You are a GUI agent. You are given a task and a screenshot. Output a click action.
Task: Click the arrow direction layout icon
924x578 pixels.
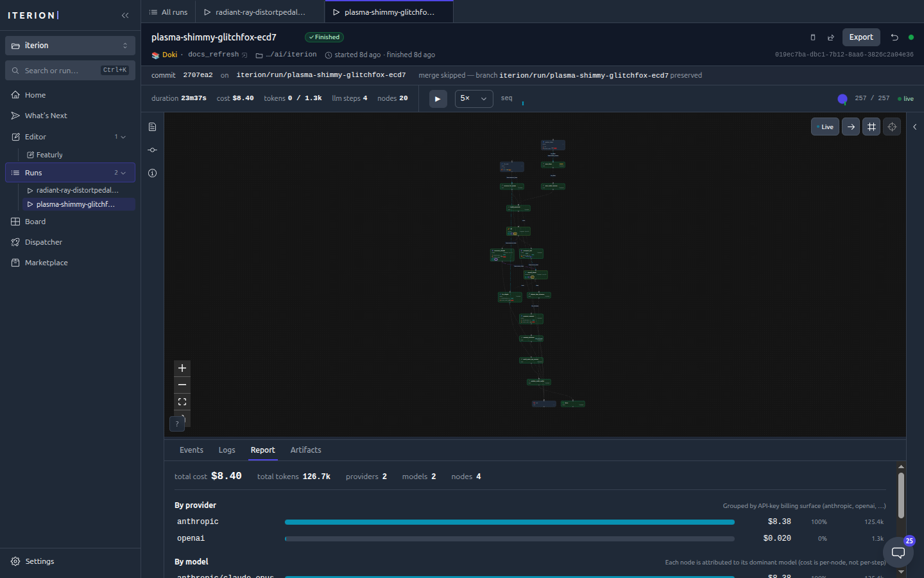click(851, 127)
